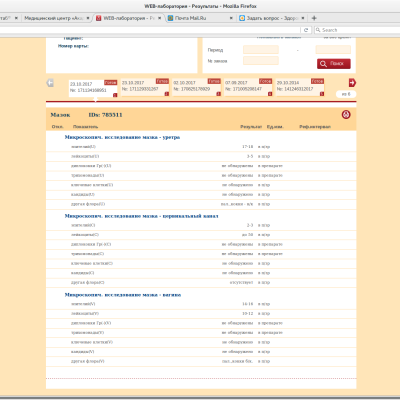The height and width of the screenshot is (400, 400).
Task: Open a new tab with the plus icon
Action: point(314,18)
